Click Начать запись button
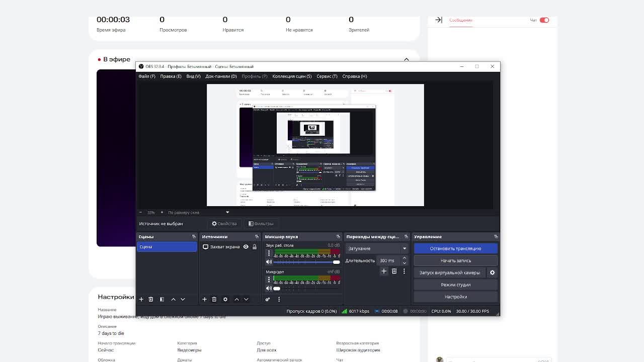Image resolution: width=644 pixels, height=362 pixels. (455, 260)
